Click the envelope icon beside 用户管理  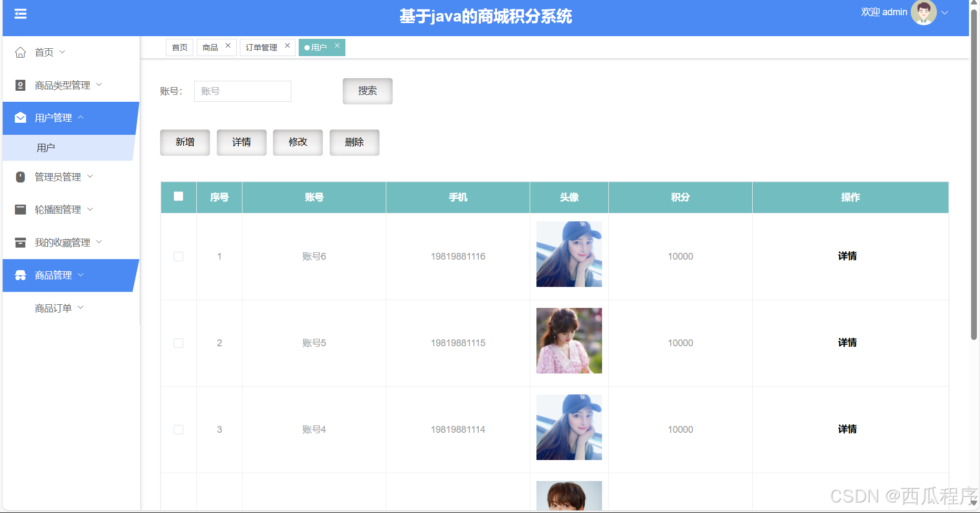coord(20,117)
